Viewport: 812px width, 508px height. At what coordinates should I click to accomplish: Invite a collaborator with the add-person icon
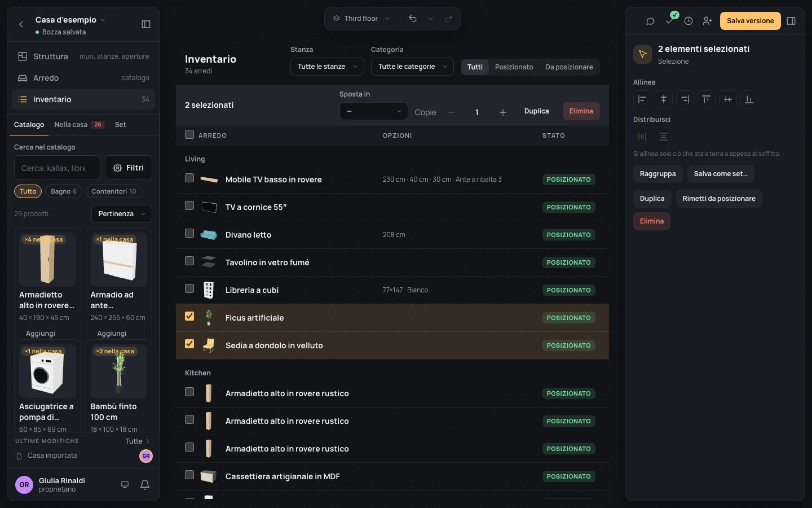coord(708,21)
